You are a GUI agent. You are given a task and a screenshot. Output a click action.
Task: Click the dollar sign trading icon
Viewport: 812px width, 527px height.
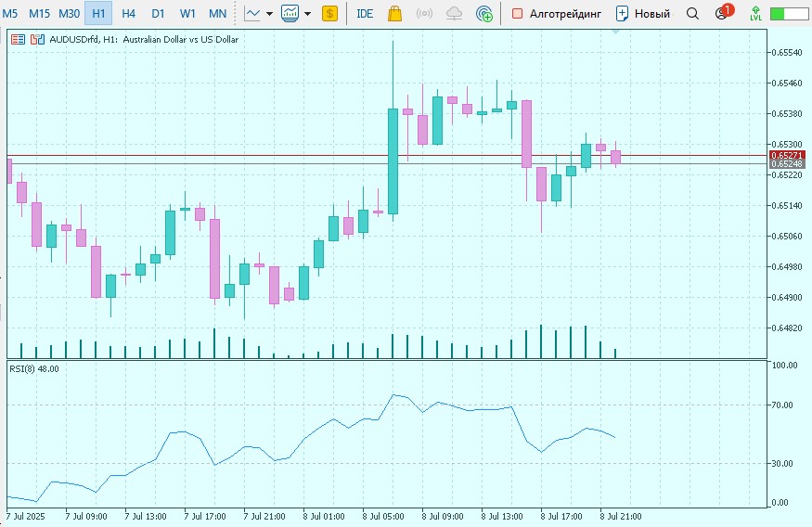click(329, 14)
